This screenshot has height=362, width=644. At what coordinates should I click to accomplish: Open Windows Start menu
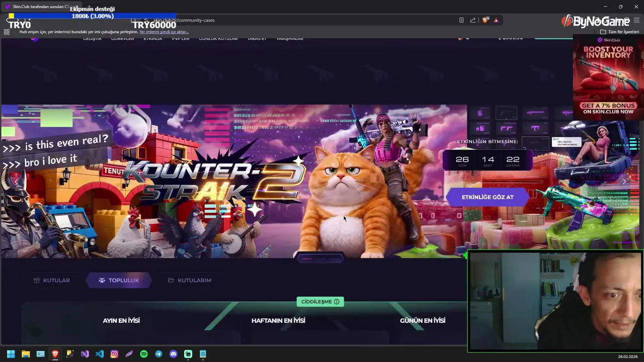11,354
